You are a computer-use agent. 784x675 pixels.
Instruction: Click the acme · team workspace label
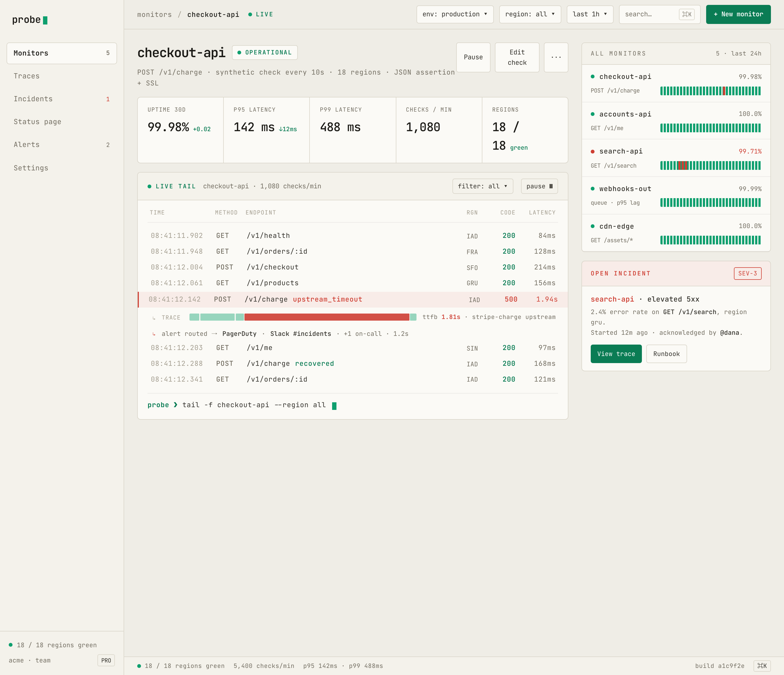[29, 660]
